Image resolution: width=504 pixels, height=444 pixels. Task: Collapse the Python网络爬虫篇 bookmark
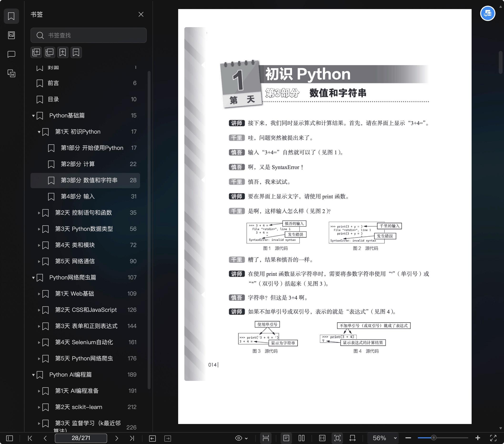tap(33, 277)
